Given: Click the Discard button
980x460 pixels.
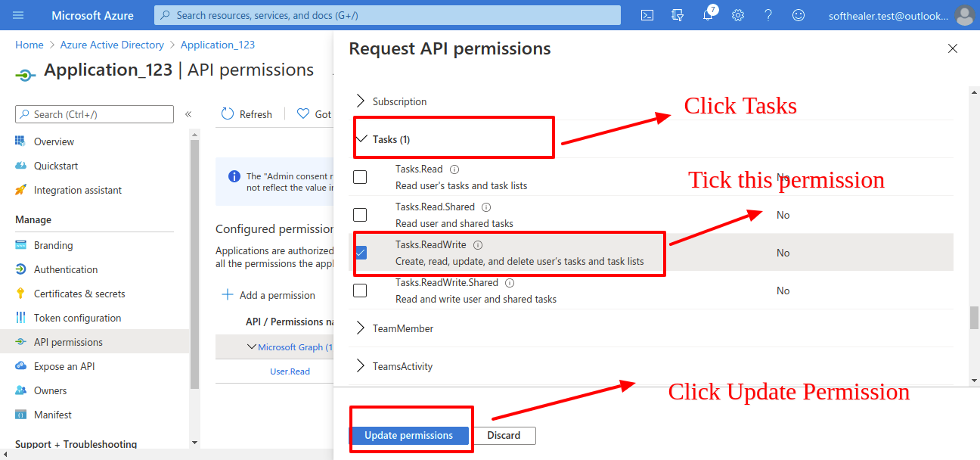Looking at the screenshot, I should (504, 435).
